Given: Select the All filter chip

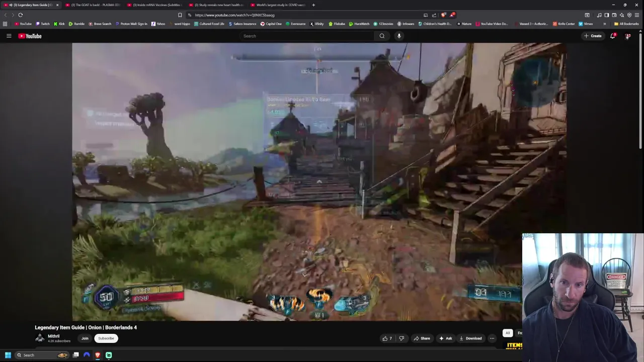Looking at the screenshot, I should (508, 333).
